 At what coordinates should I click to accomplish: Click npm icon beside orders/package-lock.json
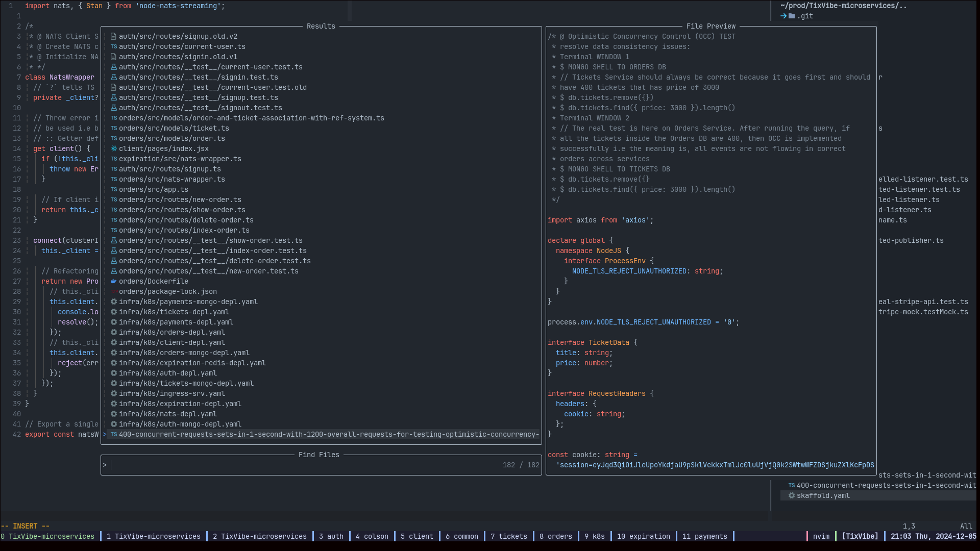pos(114,291)
